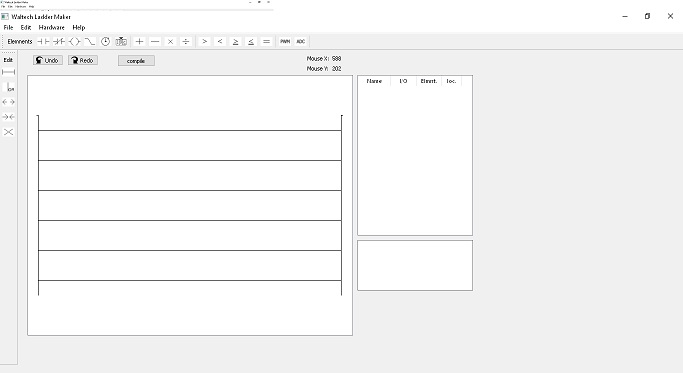Viewport: 683px width, 373px height.
Task: Minimize the Waltech Ladder Maker window
Action: pos(625,16)
